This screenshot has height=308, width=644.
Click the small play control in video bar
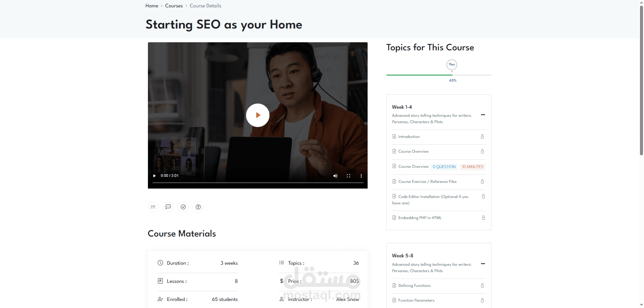(x=154, y=176)
